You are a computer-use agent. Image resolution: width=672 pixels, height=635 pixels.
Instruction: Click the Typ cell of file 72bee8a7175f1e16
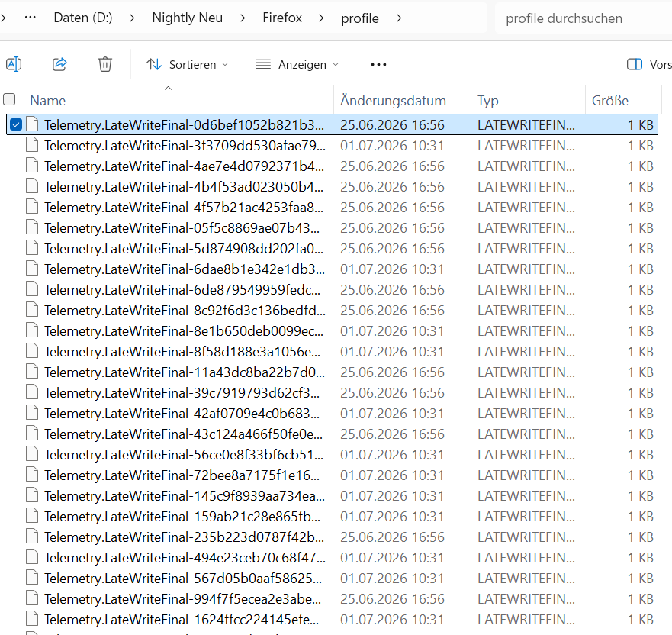[526, 475]
